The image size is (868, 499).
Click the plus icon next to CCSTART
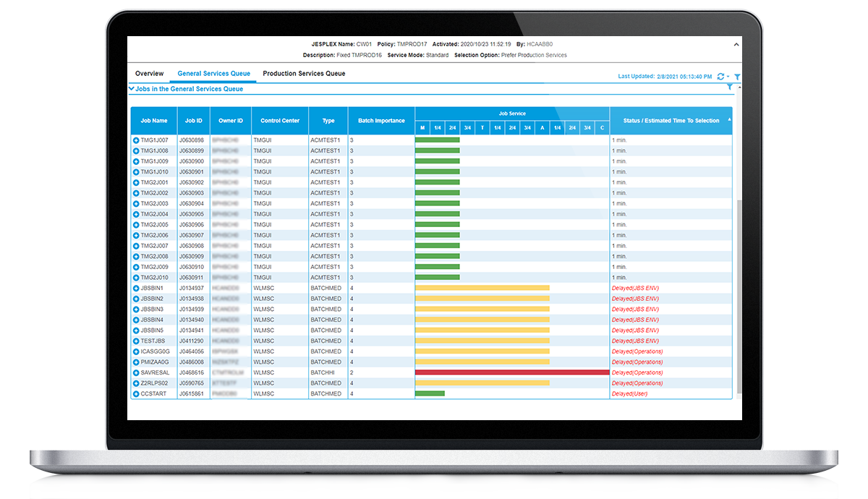[x=136, y=394]
